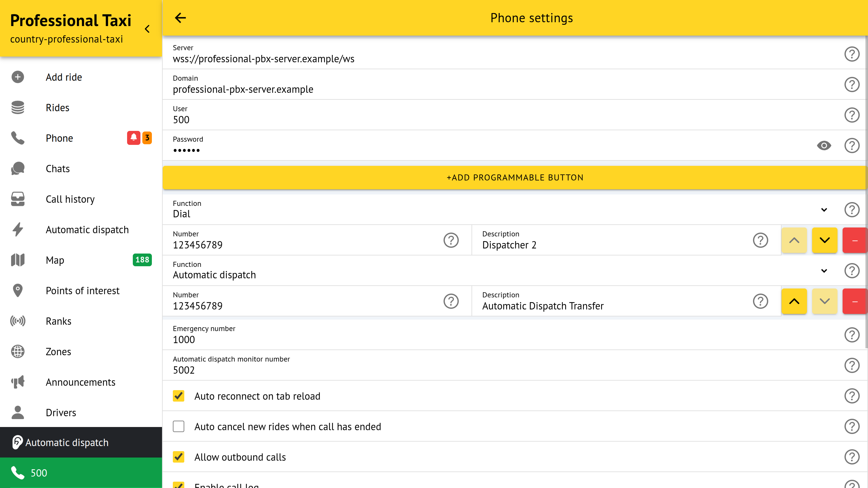Uncheck Auto reconnect on tab reload
This screenshot has height=488, width=868.
point(179,396)
